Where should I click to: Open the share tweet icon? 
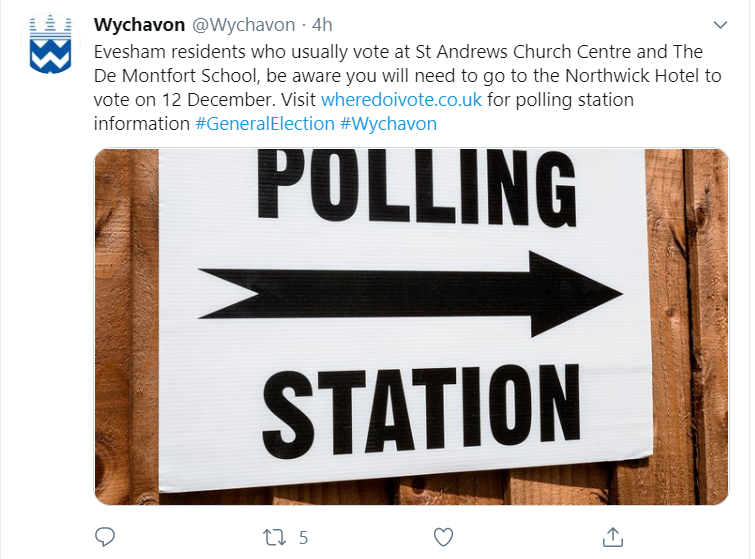[x=612, y=537]
